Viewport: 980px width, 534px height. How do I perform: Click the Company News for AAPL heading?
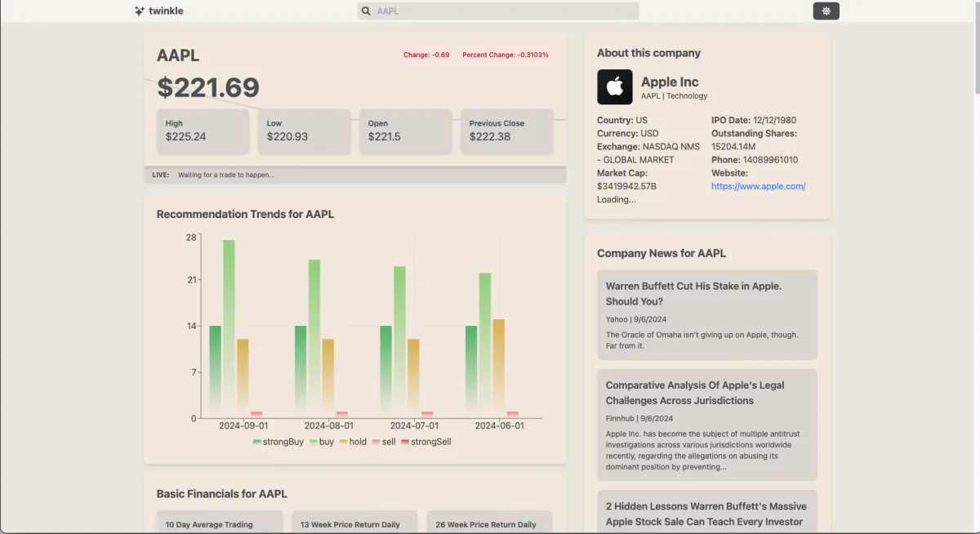[x=661, y=253]
